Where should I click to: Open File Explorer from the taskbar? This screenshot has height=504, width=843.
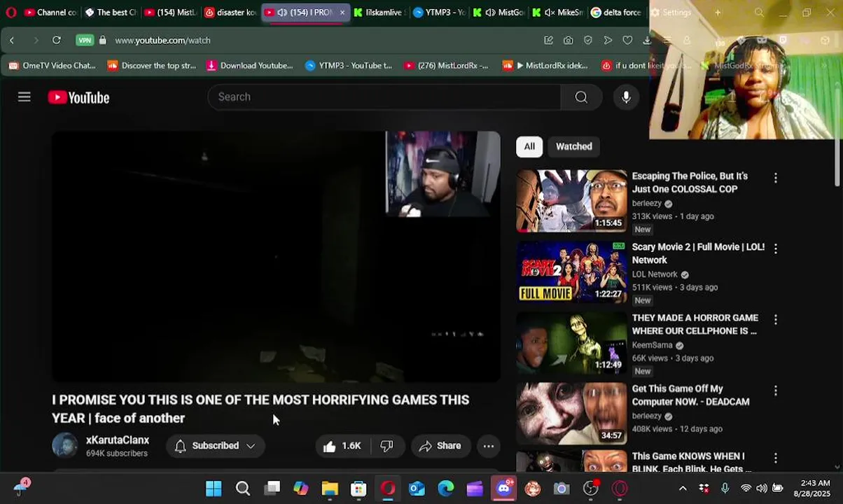pyautogui.click(x=330, y=489)
